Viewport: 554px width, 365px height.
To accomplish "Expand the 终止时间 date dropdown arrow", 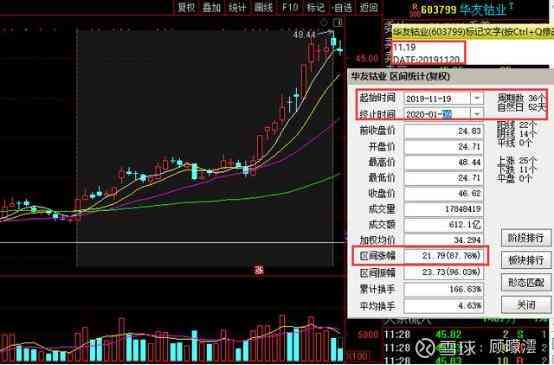I will tap(477, 114).
